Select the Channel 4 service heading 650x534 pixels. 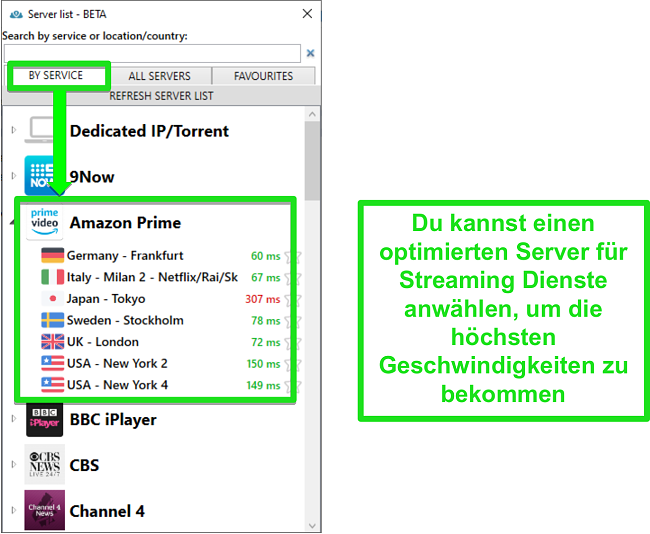(107, 511)
